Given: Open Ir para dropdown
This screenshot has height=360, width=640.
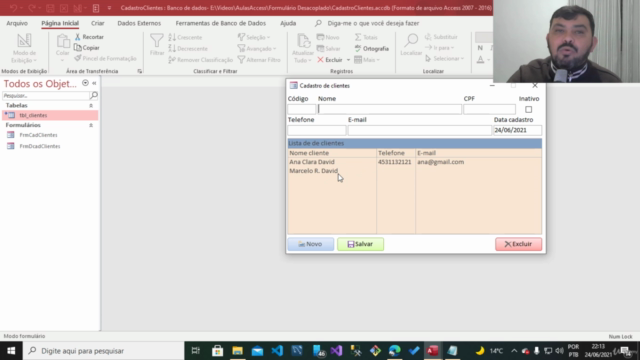Looking at the screenshot, I should (440, 48).
